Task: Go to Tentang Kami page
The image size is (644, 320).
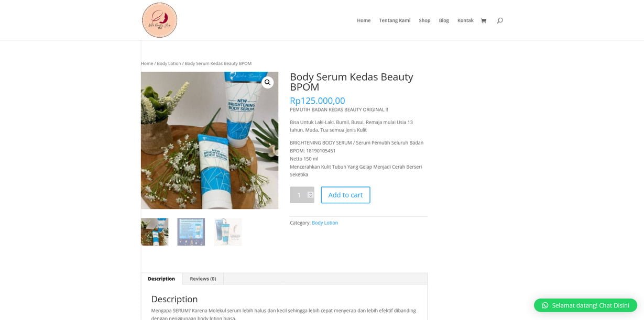Action: point(395,20)
